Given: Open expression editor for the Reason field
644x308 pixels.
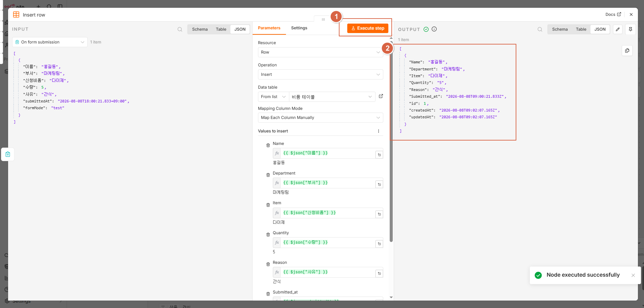Looking at the screenshot, I should coord(379,273).
